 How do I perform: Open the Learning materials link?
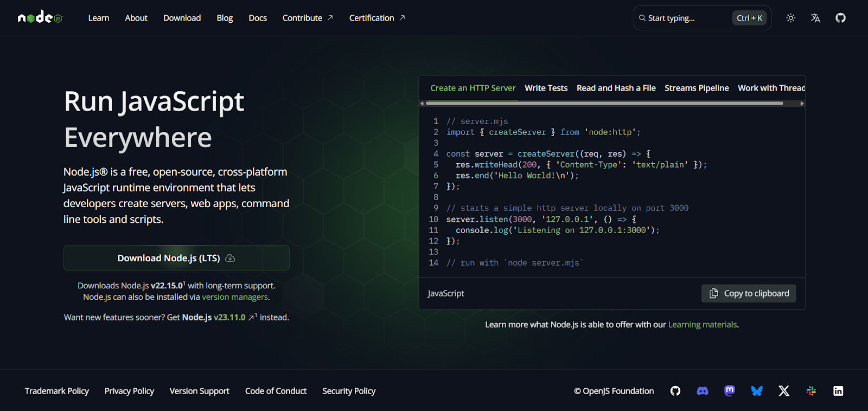coord(703,324)
